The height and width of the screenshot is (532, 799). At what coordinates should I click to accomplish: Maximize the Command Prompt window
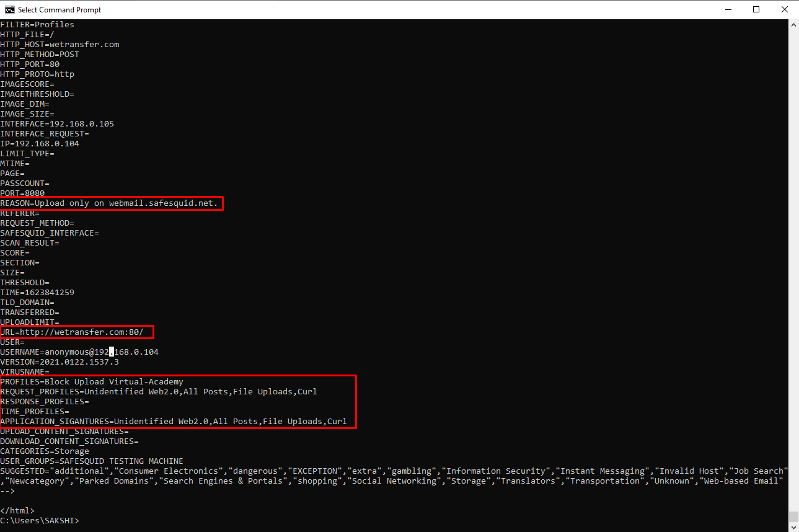tap(757, 9)
